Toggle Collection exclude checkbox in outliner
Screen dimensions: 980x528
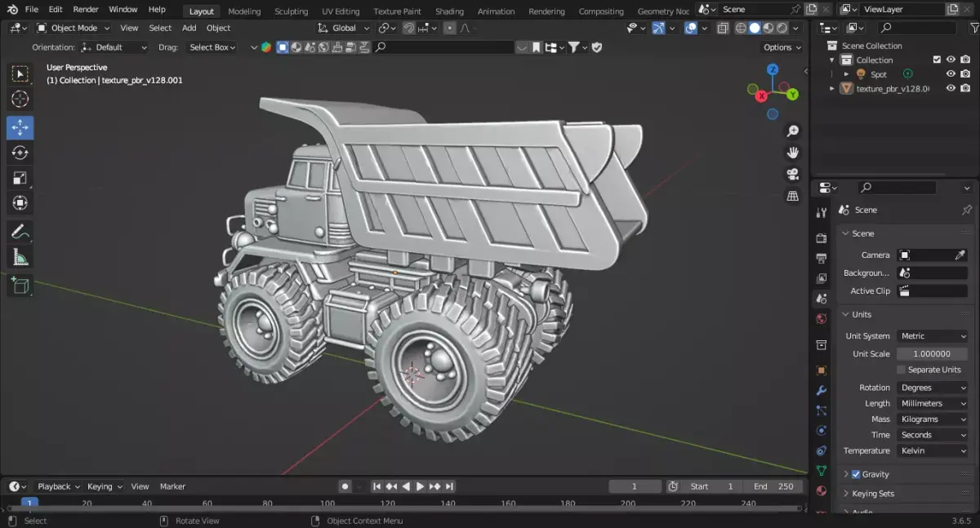[x=937, y=60]
